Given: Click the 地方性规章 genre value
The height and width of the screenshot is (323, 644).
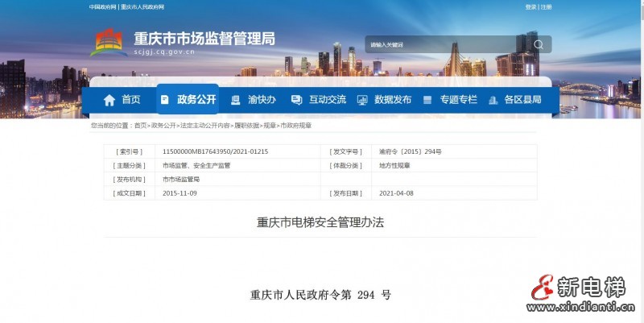Looking at the screenshot, I should (394, 166).
